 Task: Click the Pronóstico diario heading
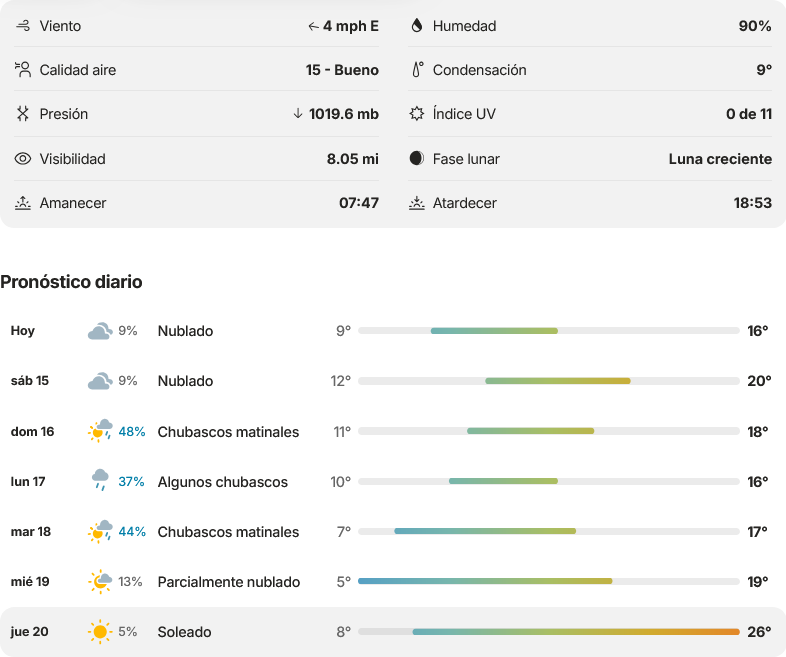click(x=71, y=282)
